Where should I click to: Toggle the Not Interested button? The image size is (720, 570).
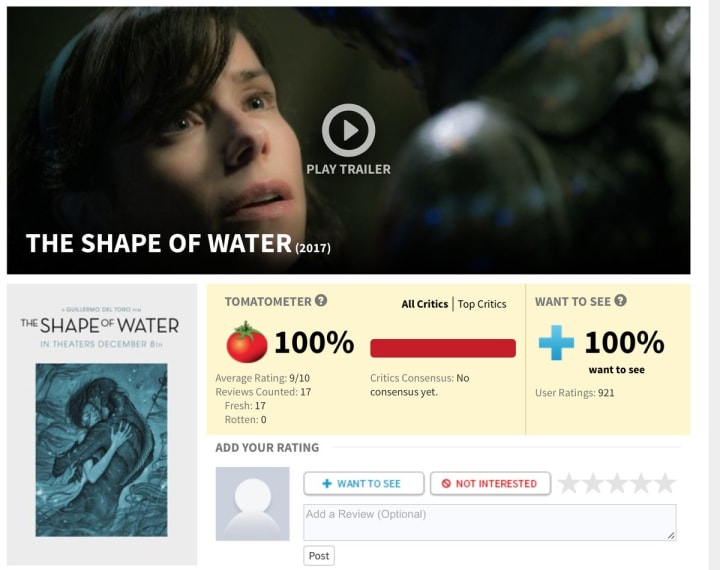tap(490, 483)
